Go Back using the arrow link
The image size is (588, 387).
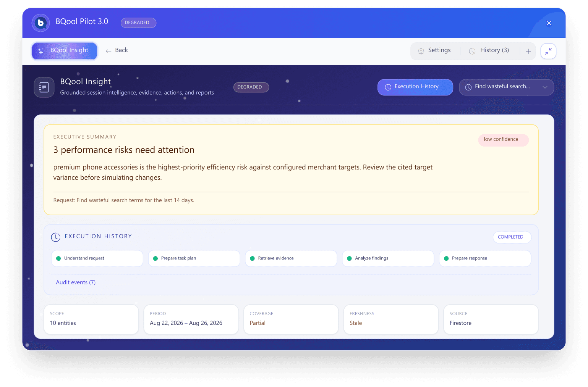click(x=117, y=50)
